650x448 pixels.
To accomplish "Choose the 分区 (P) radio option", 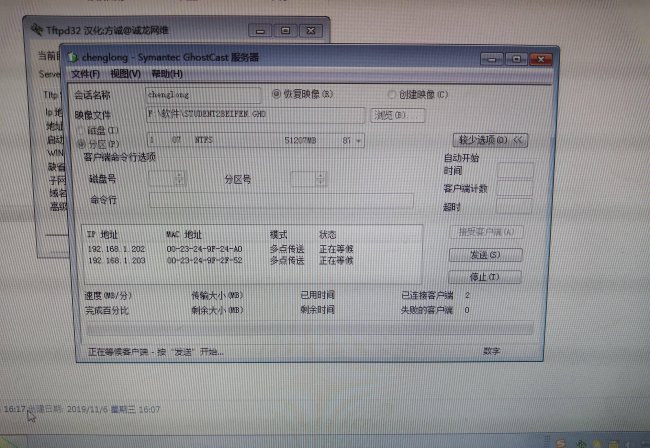I will (x=81, y=144).
